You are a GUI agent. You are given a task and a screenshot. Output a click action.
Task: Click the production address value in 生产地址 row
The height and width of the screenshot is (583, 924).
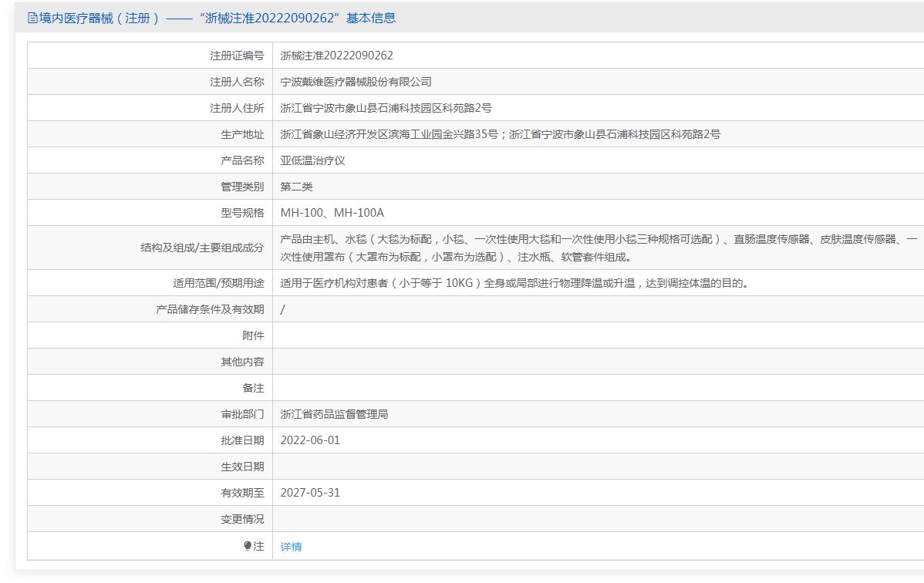pyautogui.click(x=500, y=134)
